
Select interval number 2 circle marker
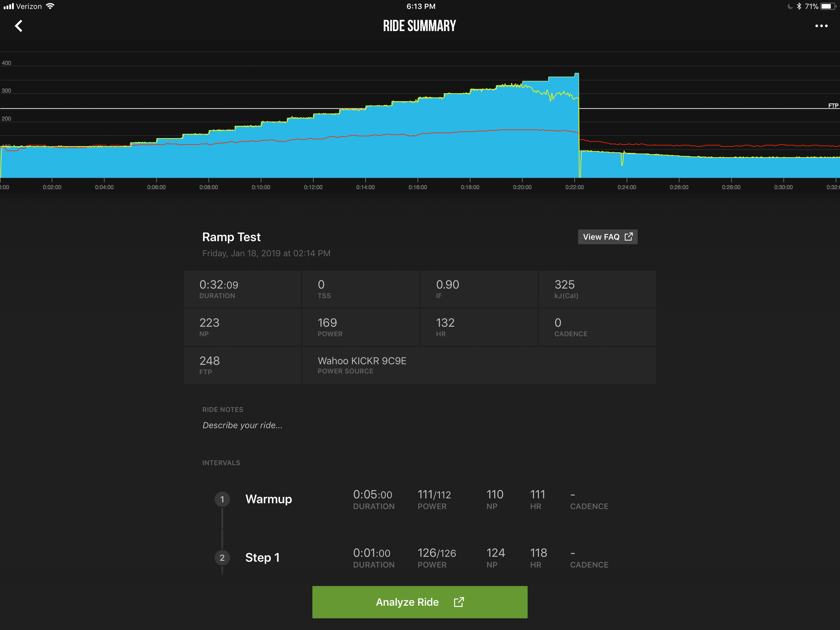click(x=222, y=558)
